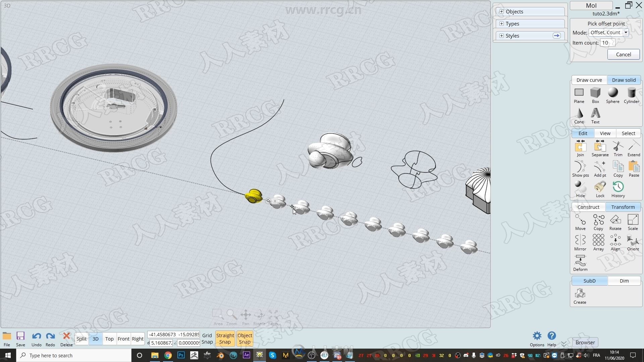
Task: Toggle Object Snap on/off
Action: 245,338
